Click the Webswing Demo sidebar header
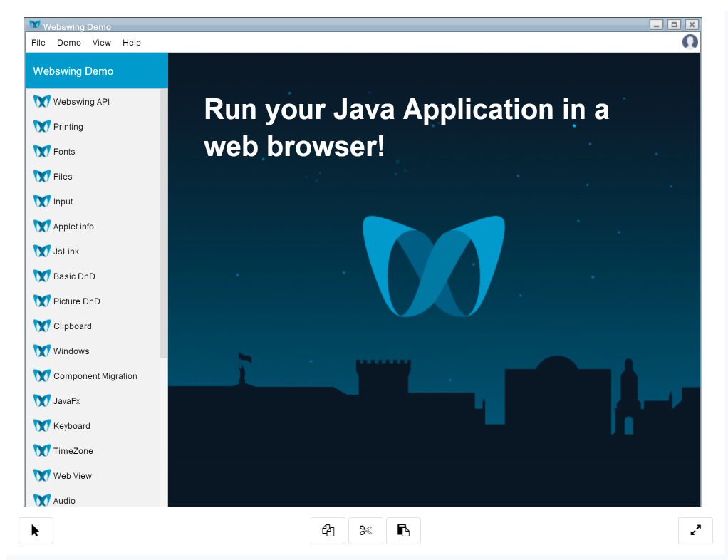728x560 pixels. pyautogui.click(x=97, y=71)
